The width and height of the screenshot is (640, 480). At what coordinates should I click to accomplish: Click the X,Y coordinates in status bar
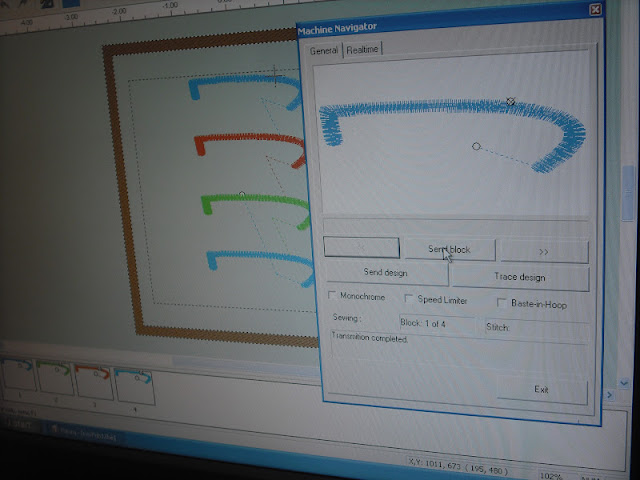click(456, 467)
